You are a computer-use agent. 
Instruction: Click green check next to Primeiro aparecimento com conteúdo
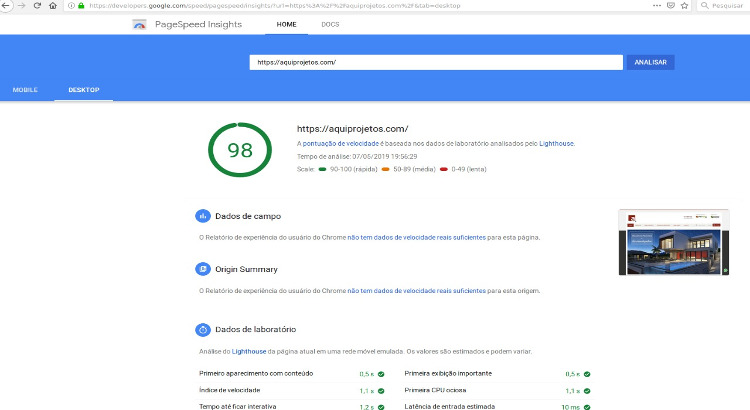click(381, 374)
